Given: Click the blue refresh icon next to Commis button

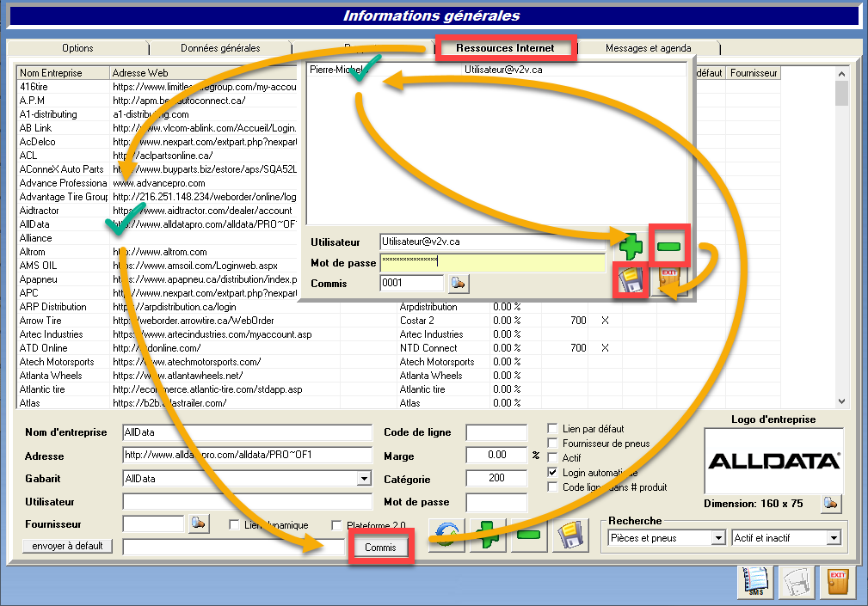Looking at the screenshot, I should click(446, 536).
